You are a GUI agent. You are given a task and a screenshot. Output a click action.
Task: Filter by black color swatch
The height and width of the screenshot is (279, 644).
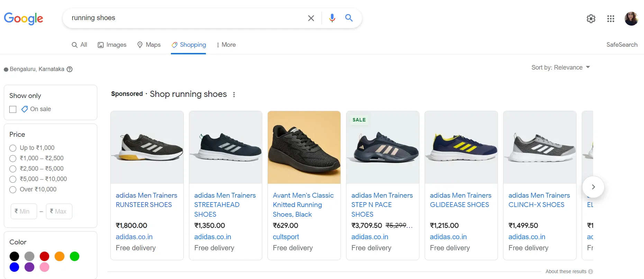(15, 256)
